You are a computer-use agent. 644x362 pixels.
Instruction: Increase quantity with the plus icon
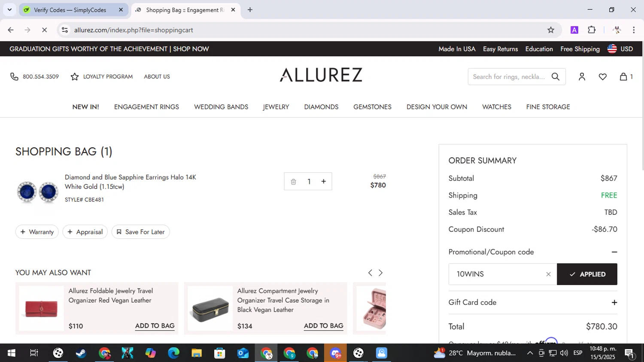point(323,182)
